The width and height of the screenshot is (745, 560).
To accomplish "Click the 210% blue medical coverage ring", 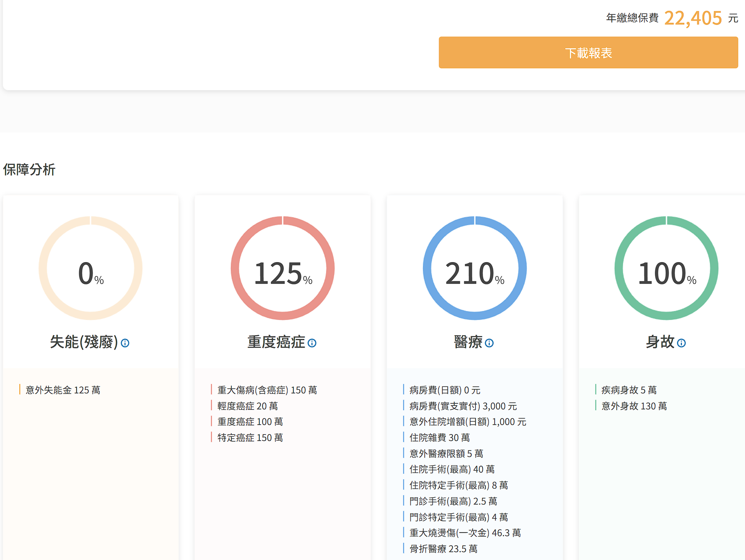I will (475, 268).
